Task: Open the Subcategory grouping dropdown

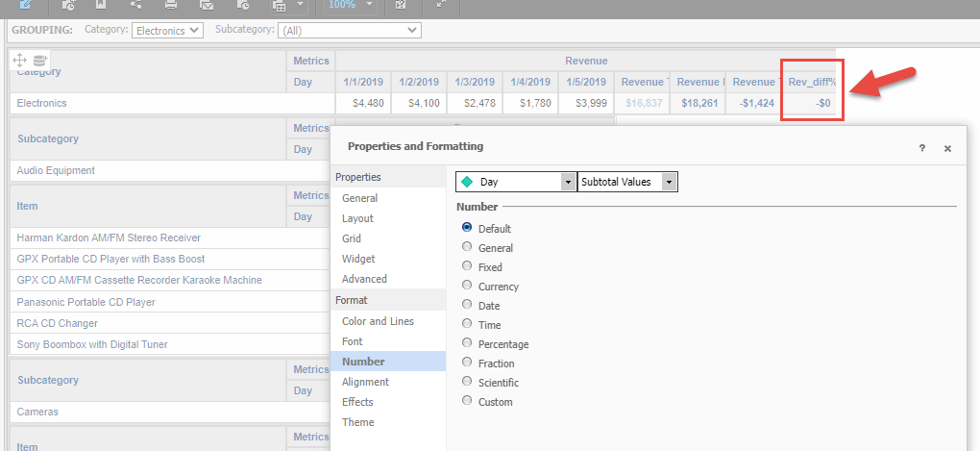Action: tap(350, 30)
